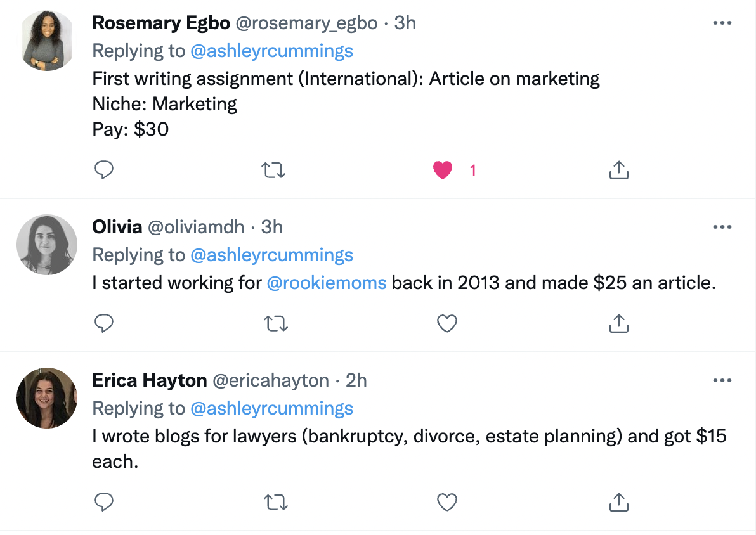This screenshot has width=756, height=535.
Task: Retweet Rosemary Egbo's marketing article tweet
Action: click(x=275, y=170)
